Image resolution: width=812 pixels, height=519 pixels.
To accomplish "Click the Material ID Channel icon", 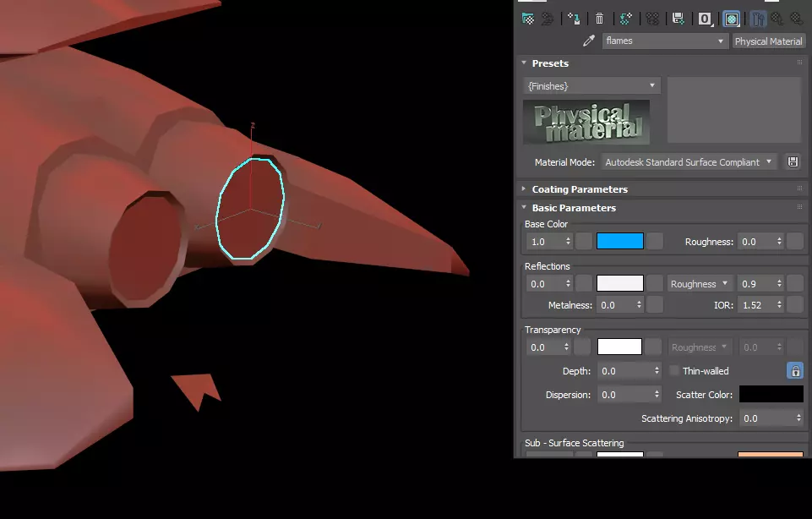I will tap(705, 19).
